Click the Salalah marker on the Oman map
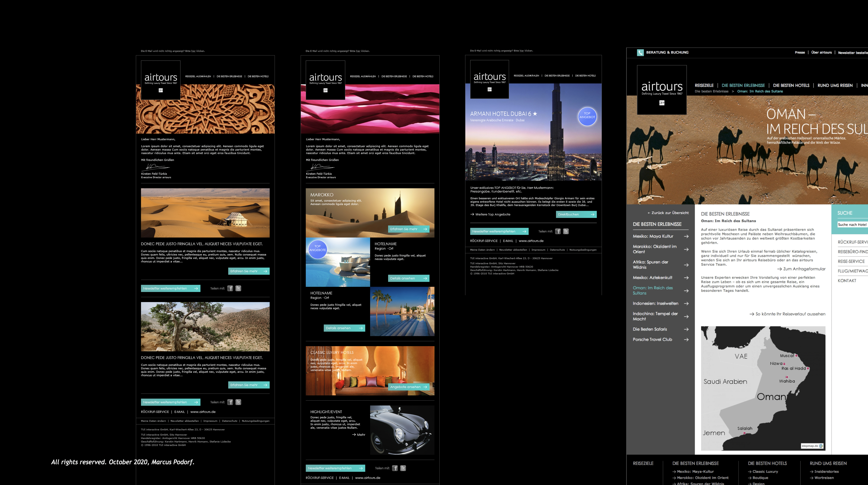This screenshot has width=868, height=485. (x=744, y=434)
